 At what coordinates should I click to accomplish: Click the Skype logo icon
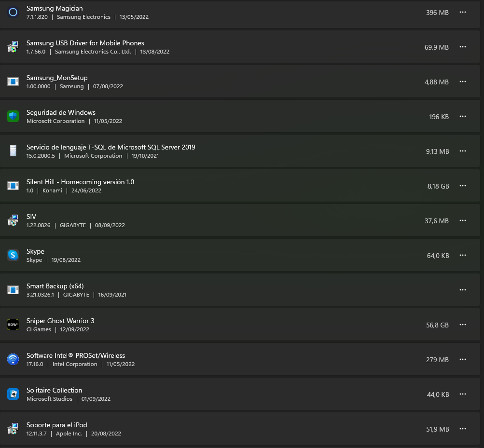coord(13,255)
